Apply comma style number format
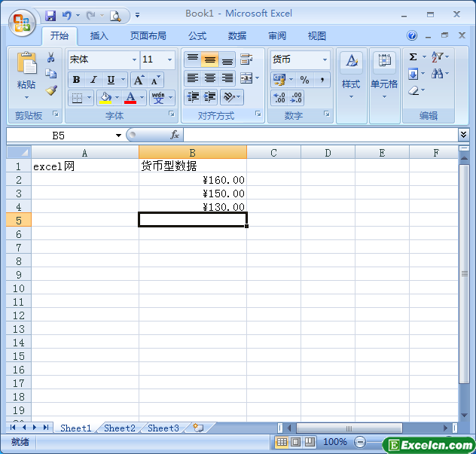The width and height of the screenshot is (476, 454). (x=322, y=80)
